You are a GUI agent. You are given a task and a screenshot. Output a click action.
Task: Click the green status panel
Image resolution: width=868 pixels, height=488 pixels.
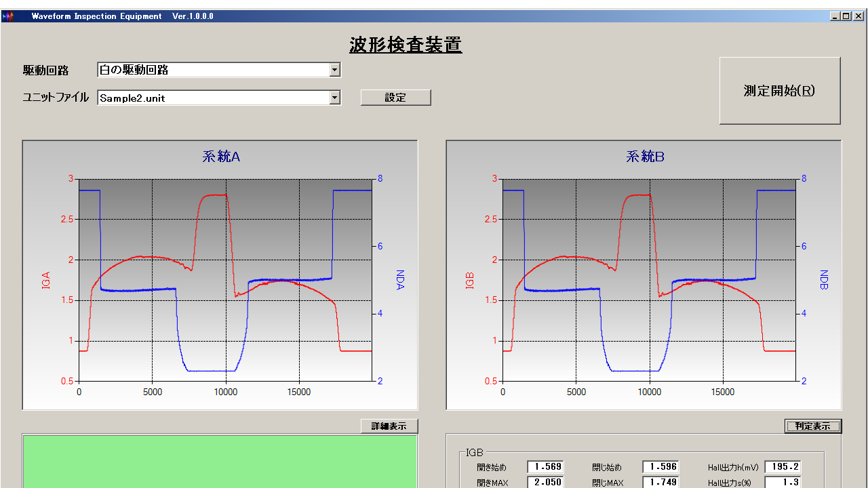point(220,461)
